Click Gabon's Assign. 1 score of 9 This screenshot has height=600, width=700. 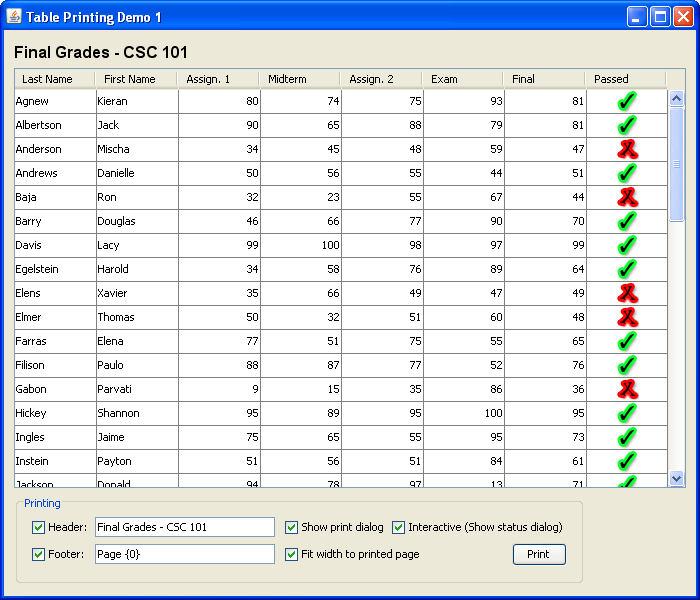coord(219,389)
